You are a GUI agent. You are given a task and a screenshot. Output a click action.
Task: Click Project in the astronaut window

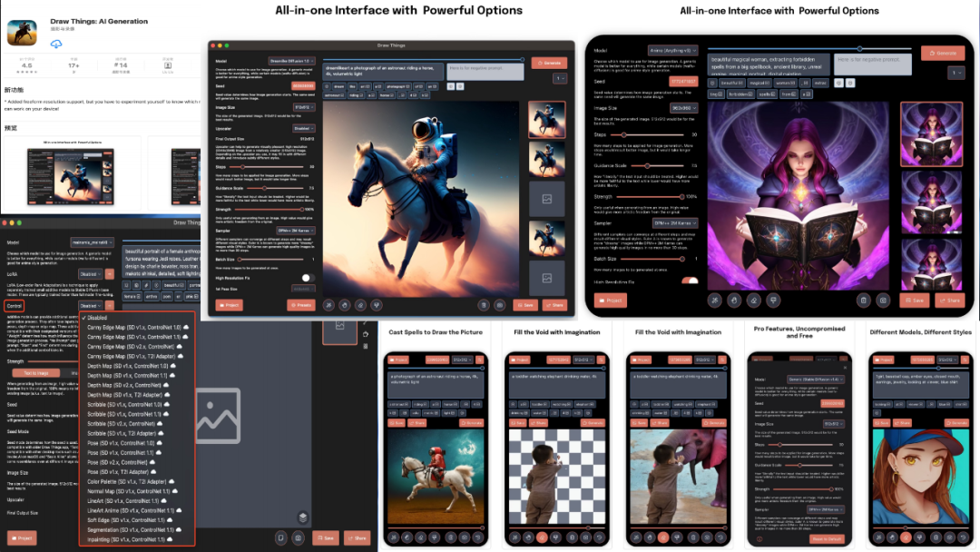[x=230, y=305]
